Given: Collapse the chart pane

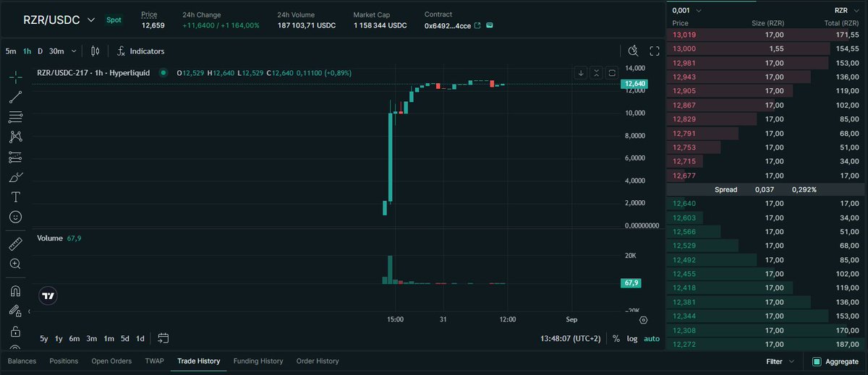Looking at the screenshot, I should pyautogui.click(x=596, y=73).
